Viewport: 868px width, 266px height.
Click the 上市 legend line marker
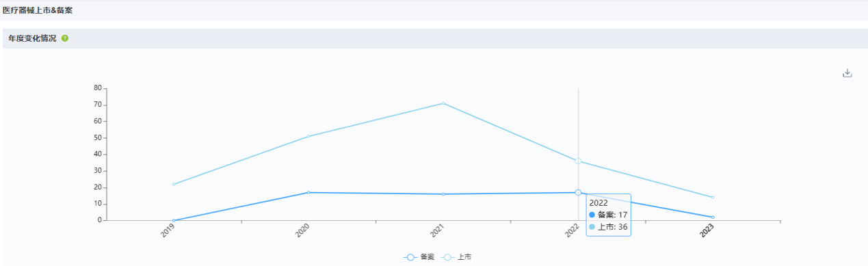(x=447, y=257)
